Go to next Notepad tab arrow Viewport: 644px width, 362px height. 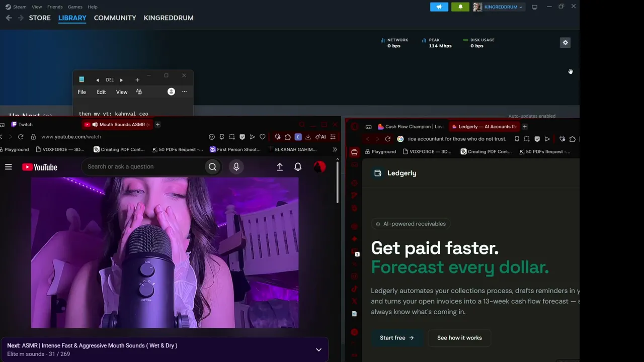coord(121,80)
